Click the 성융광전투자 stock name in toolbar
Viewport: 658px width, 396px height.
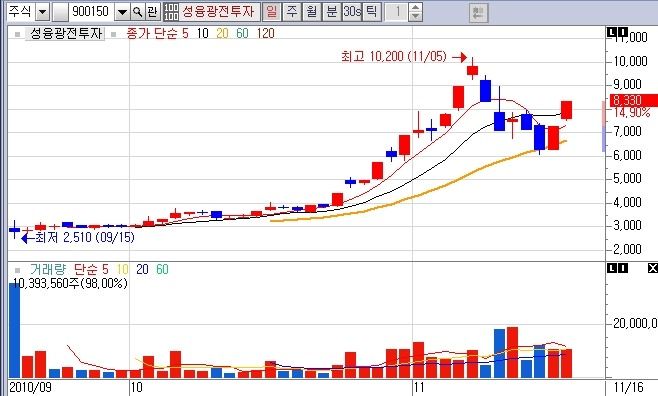(219, 11)
